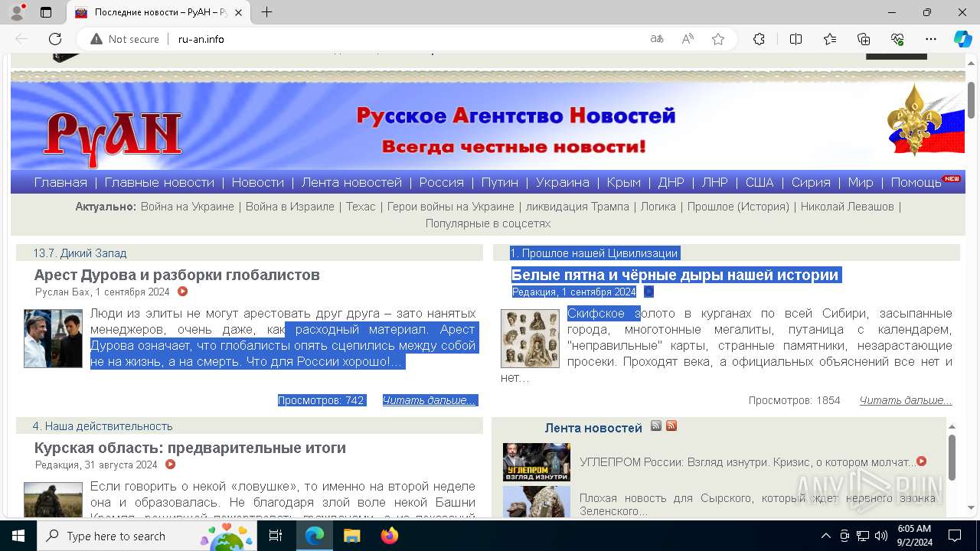Open the extensions puzzle icon
Viewport: 980px width, 551px height.
(759, 39)
